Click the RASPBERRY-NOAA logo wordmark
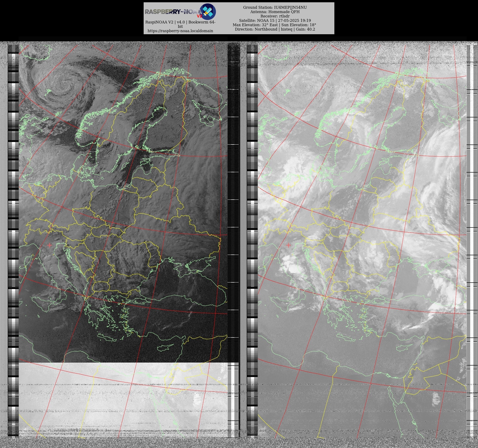Screen dimensions: 478x448 [173, 12]
